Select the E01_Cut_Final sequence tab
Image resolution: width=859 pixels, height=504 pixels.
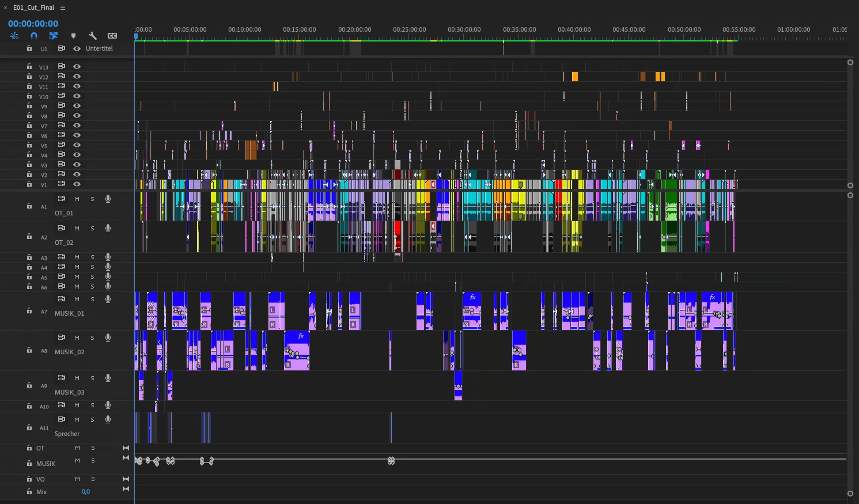pyautogui.click(x=33, y=7)
